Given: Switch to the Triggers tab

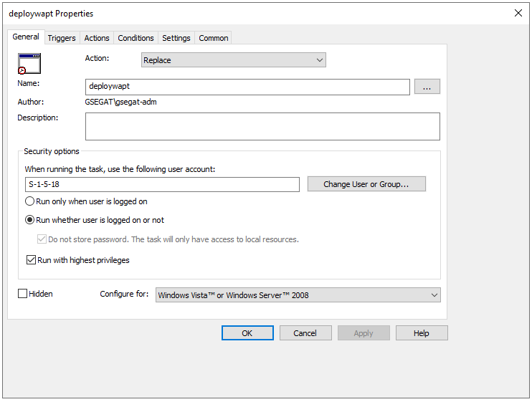Looking at the screenshot, I should [62, 38].
